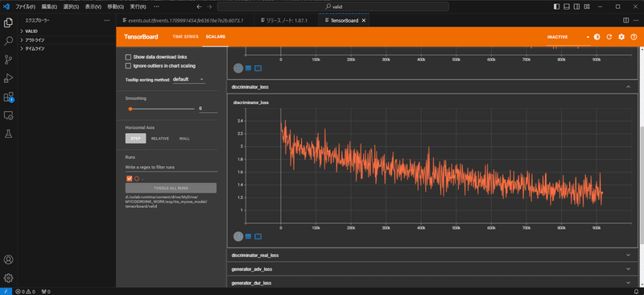Toggle primary side bar layout icon

tap(556, 6)
